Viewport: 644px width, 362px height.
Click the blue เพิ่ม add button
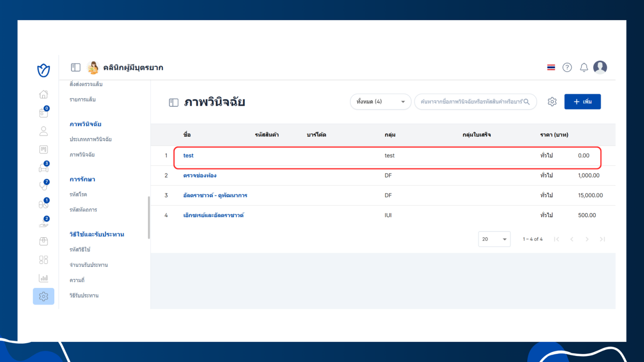click(582, 102)
